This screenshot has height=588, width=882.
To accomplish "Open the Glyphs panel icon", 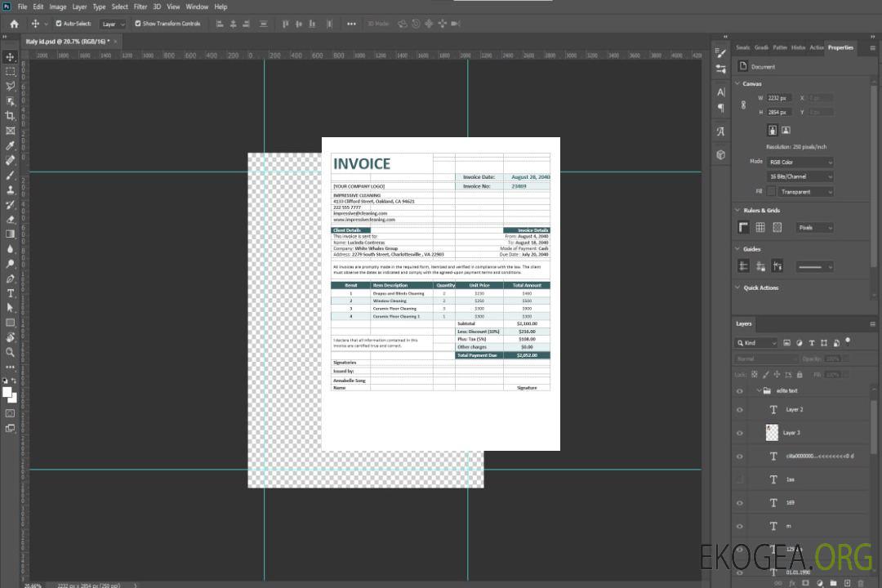I will tap(721, 131).
